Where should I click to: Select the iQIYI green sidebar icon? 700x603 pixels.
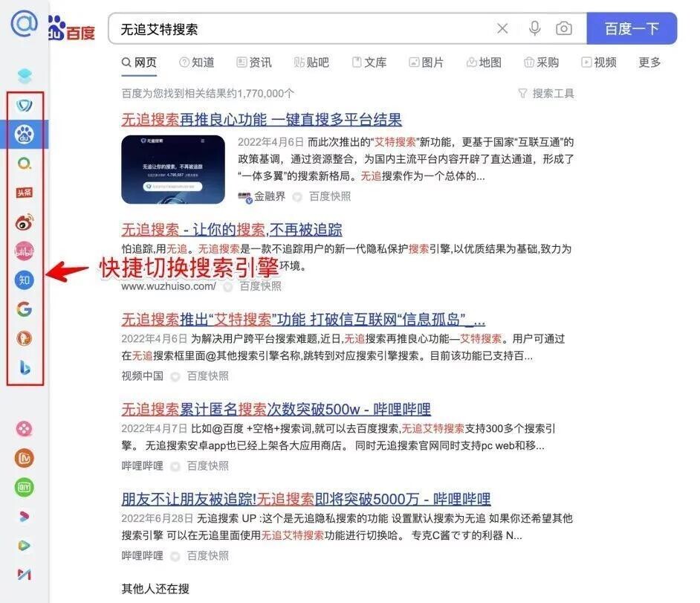pyautogui.click(x=24, y=487)
